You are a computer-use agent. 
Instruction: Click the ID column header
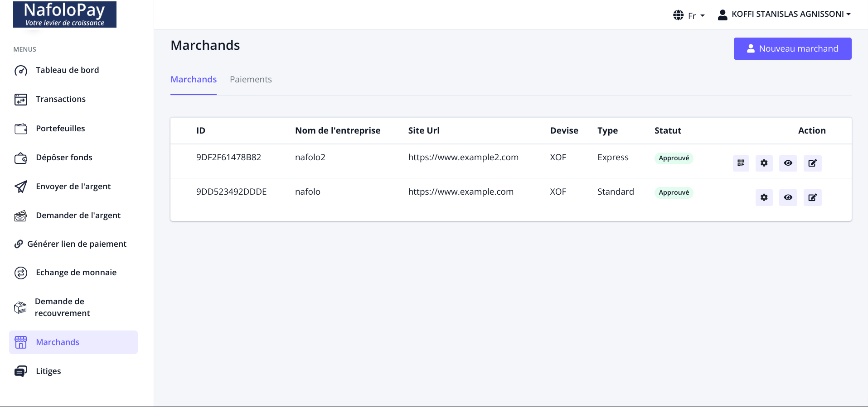201,131
